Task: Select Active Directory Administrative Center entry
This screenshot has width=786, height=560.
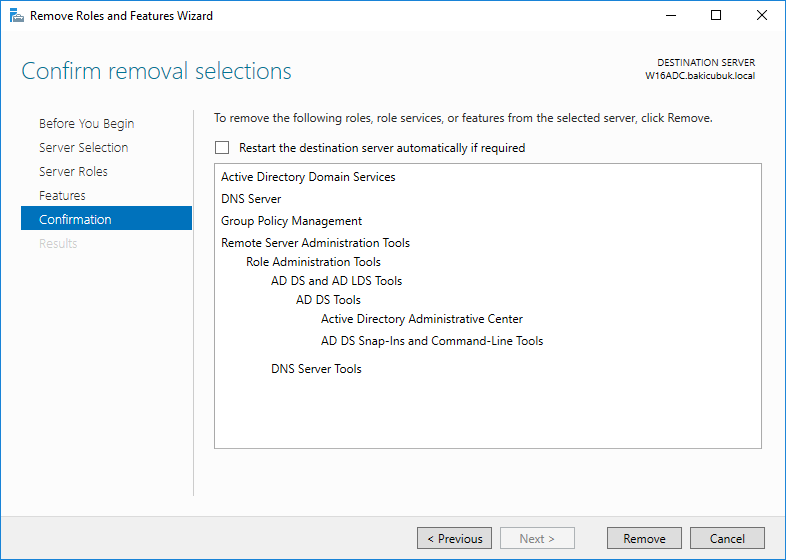Action: 422,319
